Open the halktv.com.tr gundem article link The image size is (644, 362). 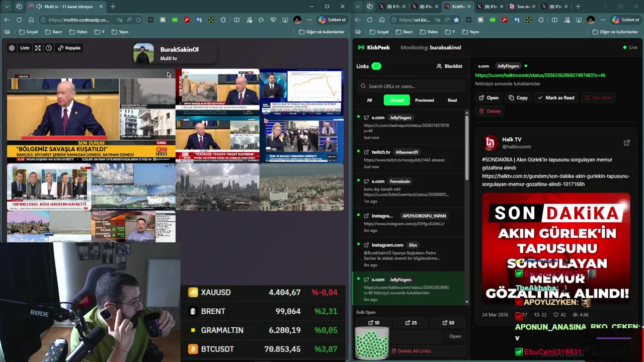tap(555, 180)
